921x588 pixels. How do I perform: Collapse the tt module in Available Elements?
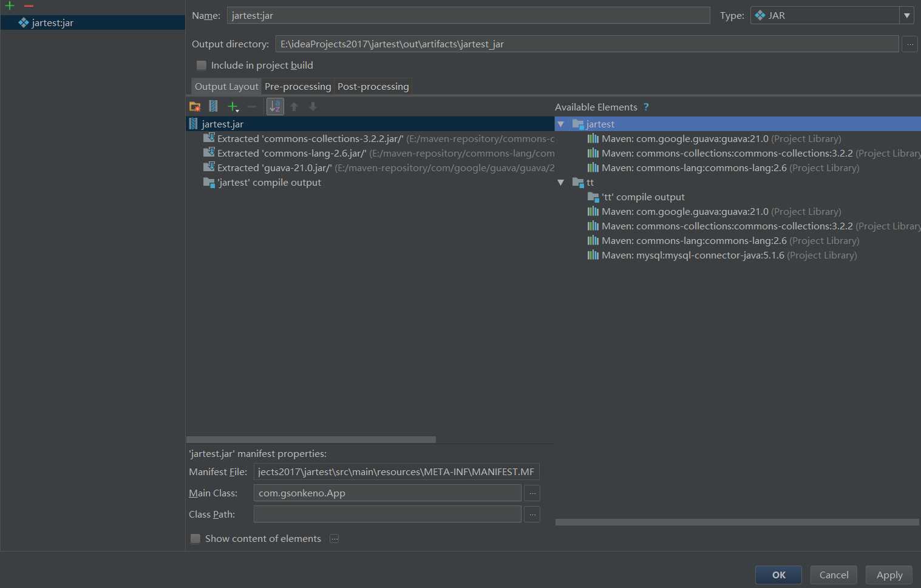[561, 182]
